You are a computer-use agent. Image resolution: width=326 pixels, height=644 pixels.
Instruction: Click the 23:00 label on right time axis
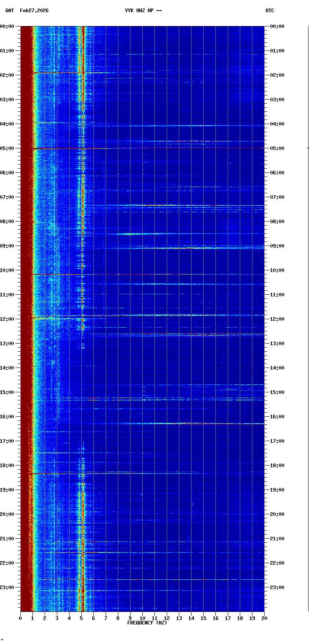[x=277, y=587]
